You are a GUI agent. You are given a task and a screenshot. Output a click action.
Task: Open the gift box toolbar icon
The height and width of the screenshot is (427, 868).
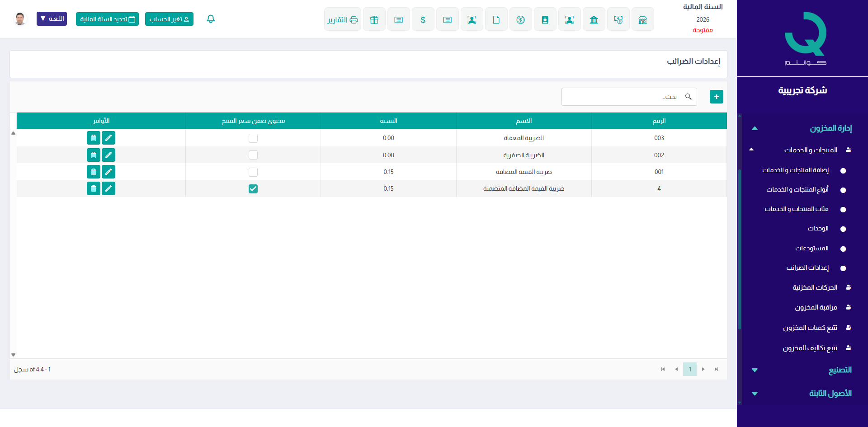tap(374, 19)
